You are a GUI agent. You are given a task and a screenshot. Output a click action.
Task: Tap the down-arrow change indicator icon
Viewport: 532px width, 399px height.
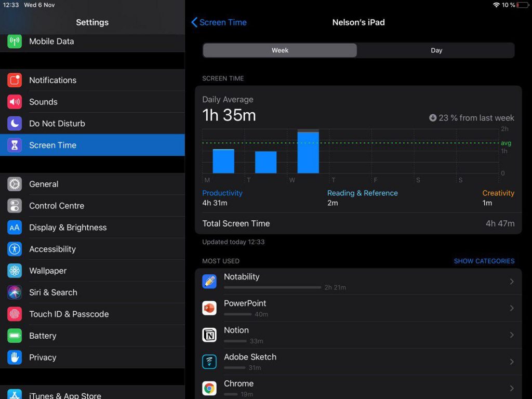click(433, 118)
